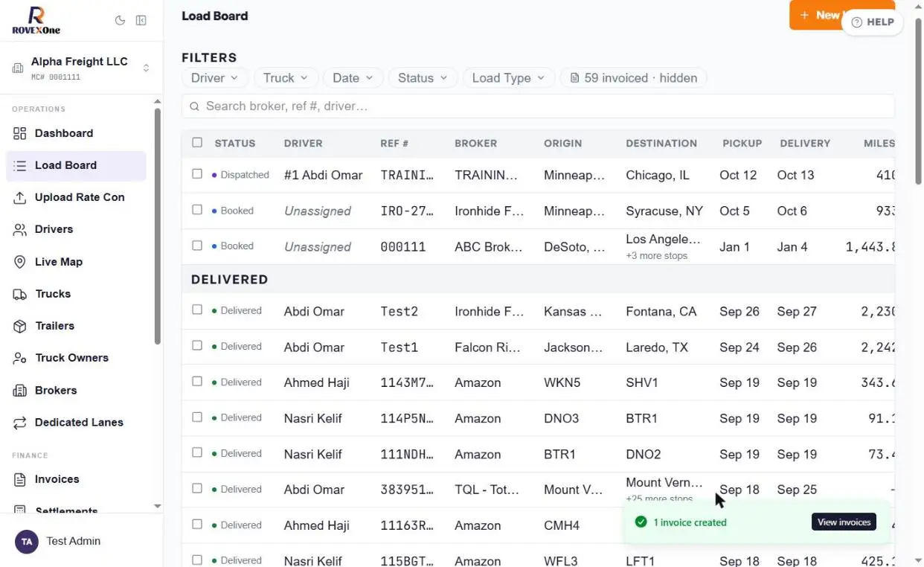Tick the Test2 delivered load checkbox
The image size is (924, 567).
pyautogui.click(x=197, y=310)
